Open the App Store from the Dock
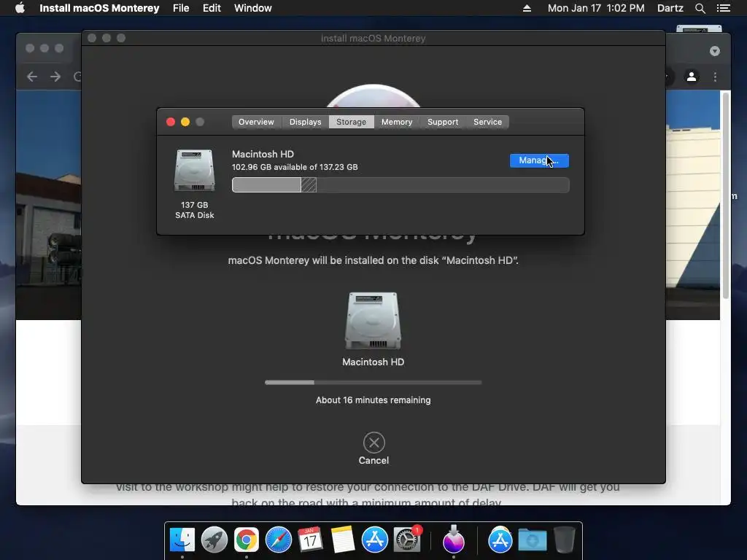 (x=375, y=540)
